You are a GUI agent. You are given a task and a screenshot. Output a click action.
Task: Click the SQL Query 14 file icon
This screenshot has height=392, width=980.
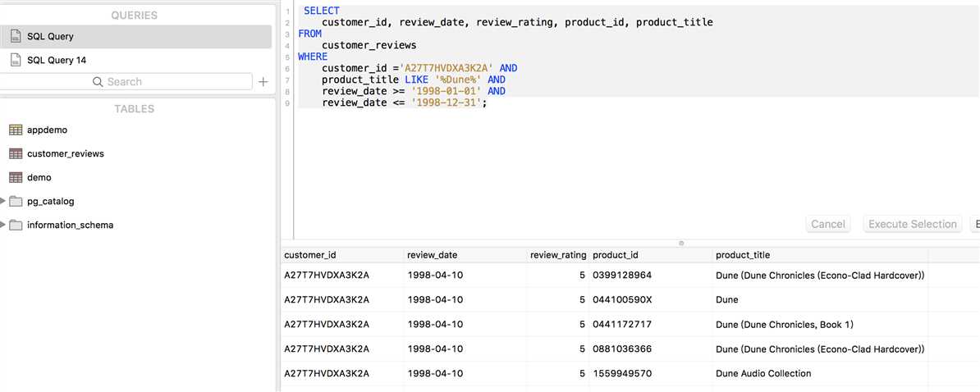16,61
